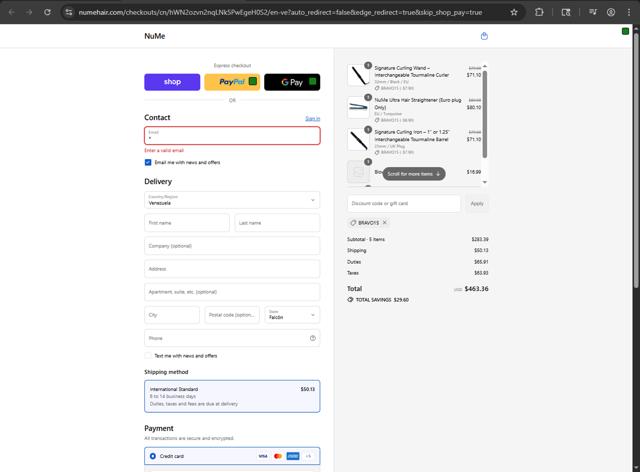Focus the Address field

pyautogui.click(x=232, y=269)
